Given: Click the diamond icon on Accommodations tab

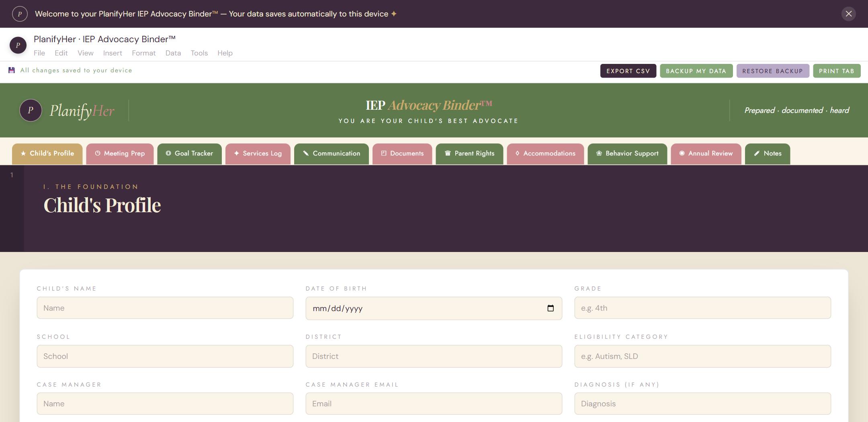Looking at the screenshot, I should pyautogui.click(x=517, y=154).
